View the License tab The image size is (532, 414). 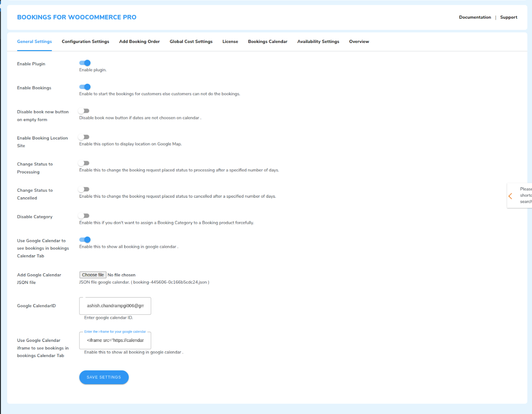230,42
